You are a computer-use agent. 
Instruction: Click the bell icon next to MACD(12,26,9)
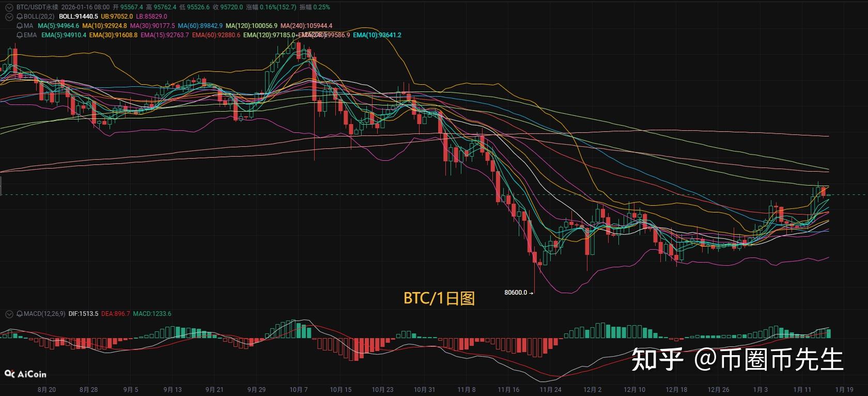pos(20,314)
